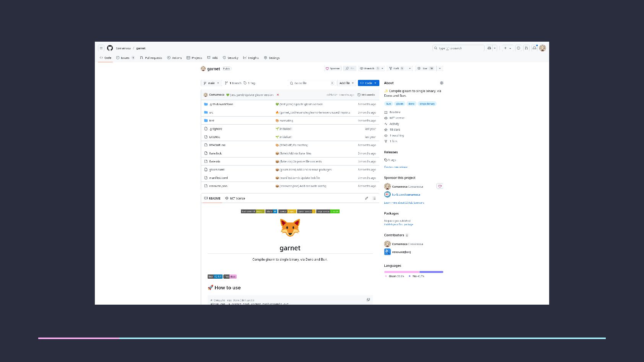Expand the Fork options dropdown arrow
644x362 pixels.
click(x=410, y=68)
